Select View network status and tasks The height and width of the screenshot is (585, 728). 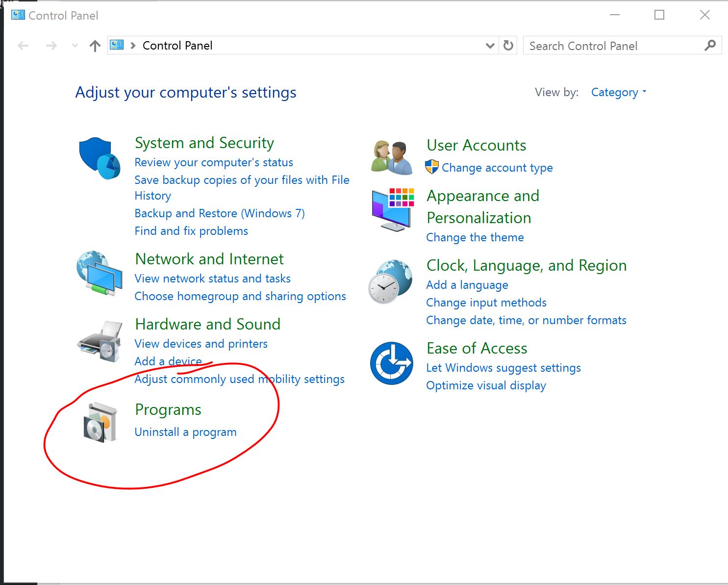213,279
